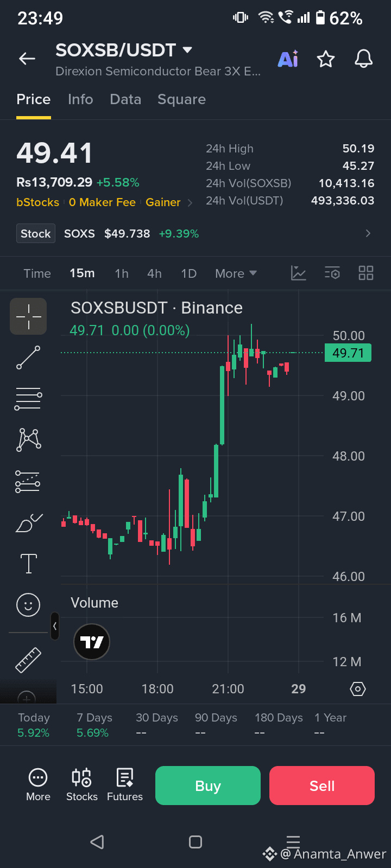Switch to the Info tab
The width and height of the screenshot is (391, 868).
click(80, 99)
